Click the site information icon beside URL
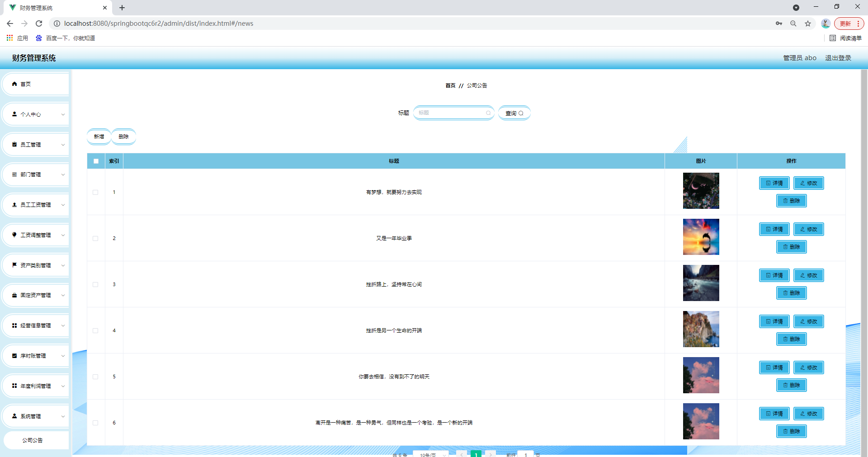Screen dimensions: 868x457 pyautogui.click(x=57, y=24)
